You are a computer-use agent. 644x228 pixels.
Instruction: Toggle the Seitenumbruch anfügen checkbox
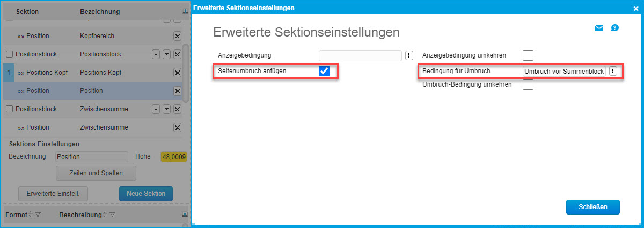[324, 71]
